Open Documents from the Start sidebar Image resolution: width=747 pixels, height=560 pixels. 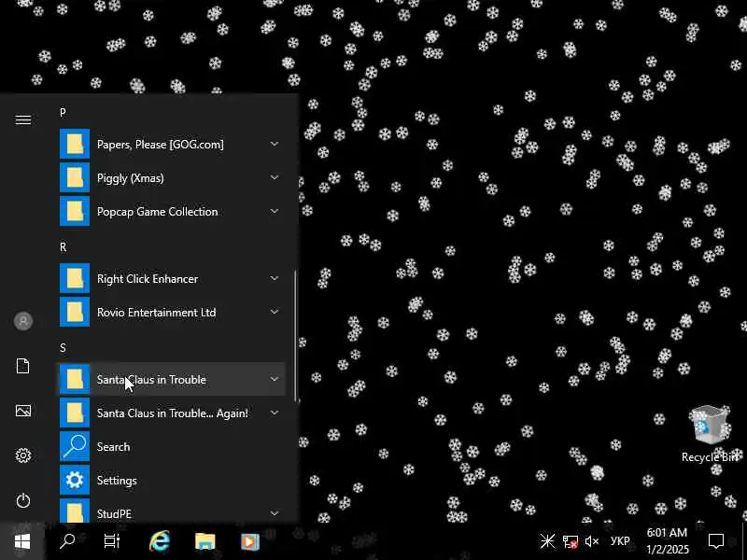point(22,366)
